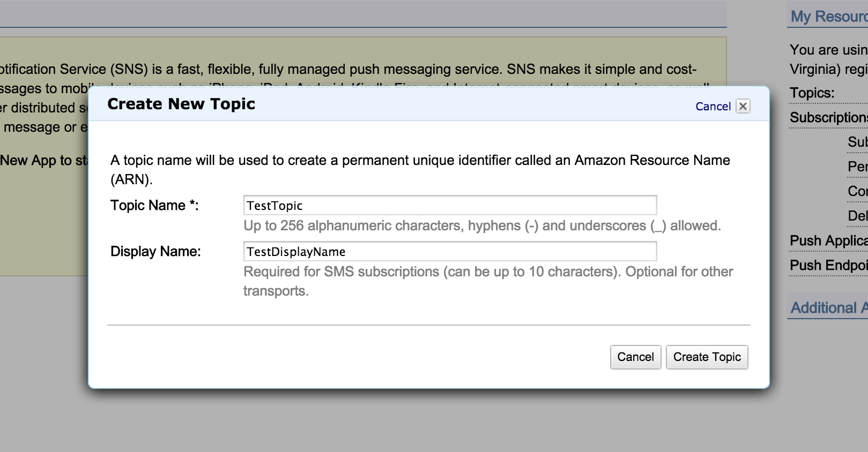This screenshot has height=452, width=868.
Task: Select Subscriptions in the resources sidebar
Action: (828, 118)
